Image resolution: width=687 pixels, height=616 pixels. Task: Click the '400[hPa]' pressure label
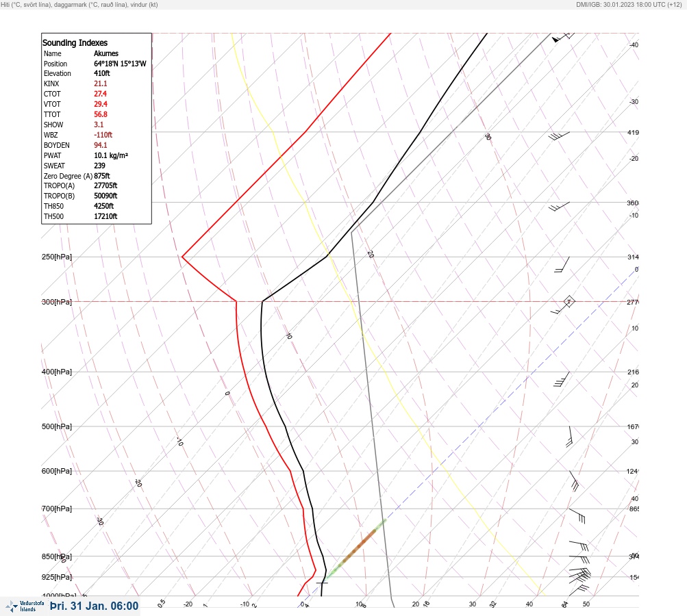point(57,372)
